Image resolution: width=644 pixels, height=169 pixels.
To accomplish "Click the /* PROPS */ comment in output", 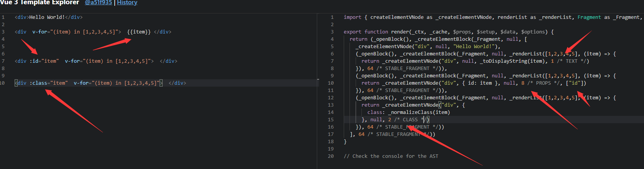I will 543,83.
